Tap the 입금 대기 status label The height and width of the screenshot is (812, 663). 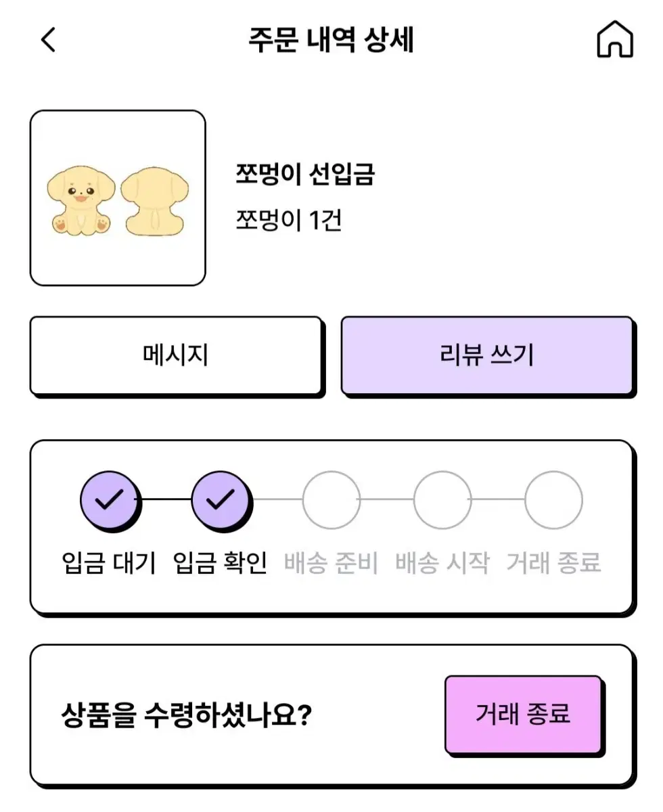[109, 563]
